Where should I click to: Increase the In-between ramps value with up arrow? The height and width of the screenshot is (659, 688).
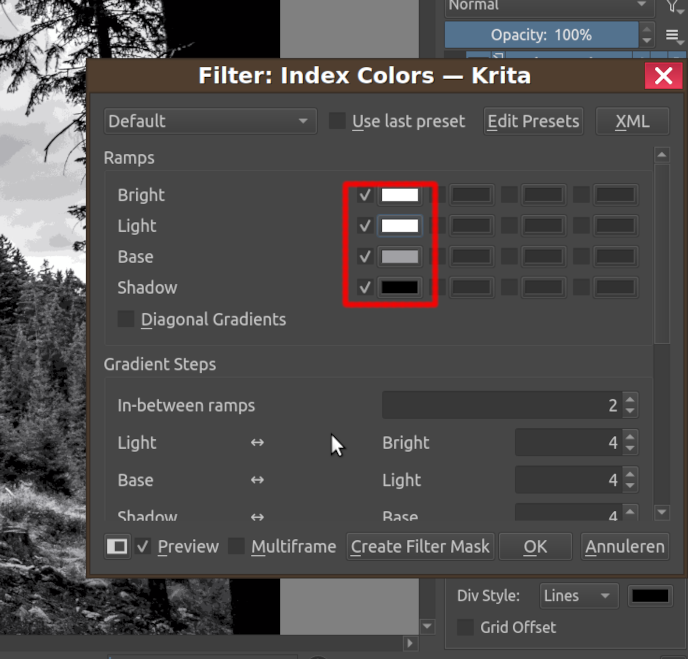(629, 399)
